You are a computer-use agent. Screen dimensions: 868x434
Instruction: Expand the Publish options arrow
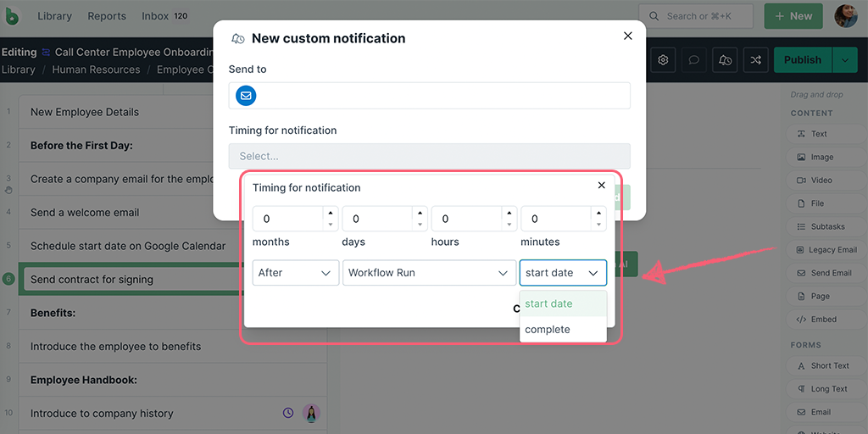(x=844, y=60)
